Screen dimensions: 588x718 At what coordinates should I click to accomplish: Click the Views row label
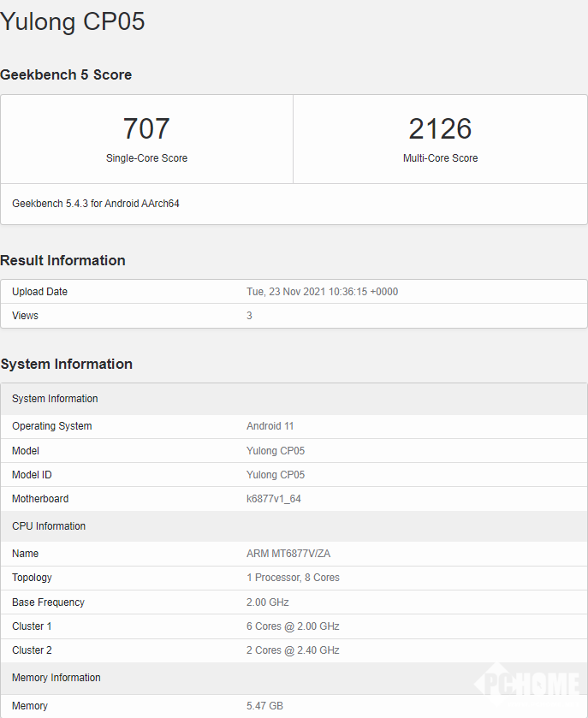coord(25,316)
